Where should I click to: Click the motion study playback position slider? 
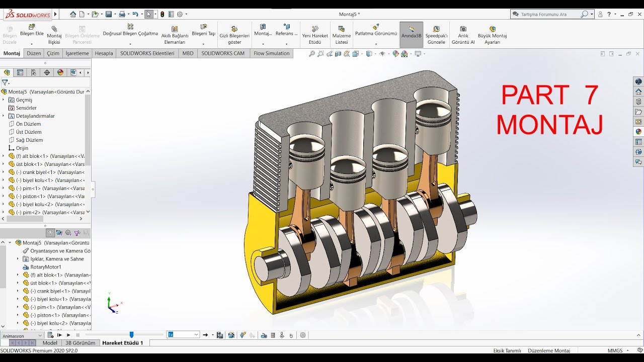(x=131, y=335)
